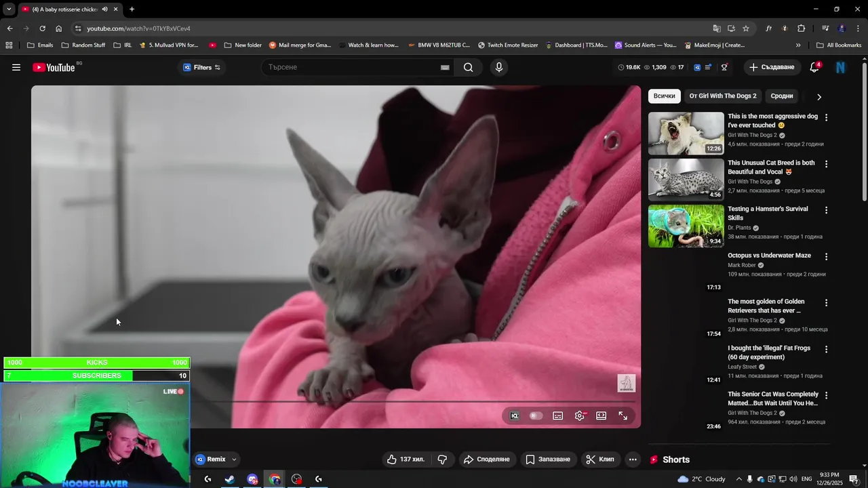Click the search magnifier button
This screenshot has height=488, width=868.
pos(468,67)
